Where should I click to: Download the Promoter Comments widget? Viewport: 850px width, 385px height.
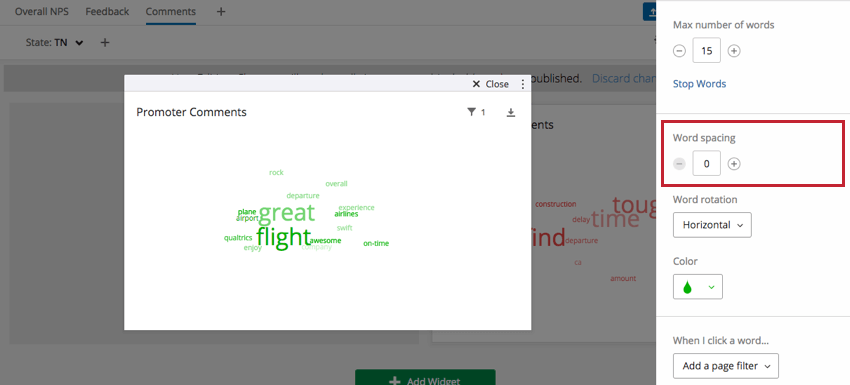click(x=511, y=112)
